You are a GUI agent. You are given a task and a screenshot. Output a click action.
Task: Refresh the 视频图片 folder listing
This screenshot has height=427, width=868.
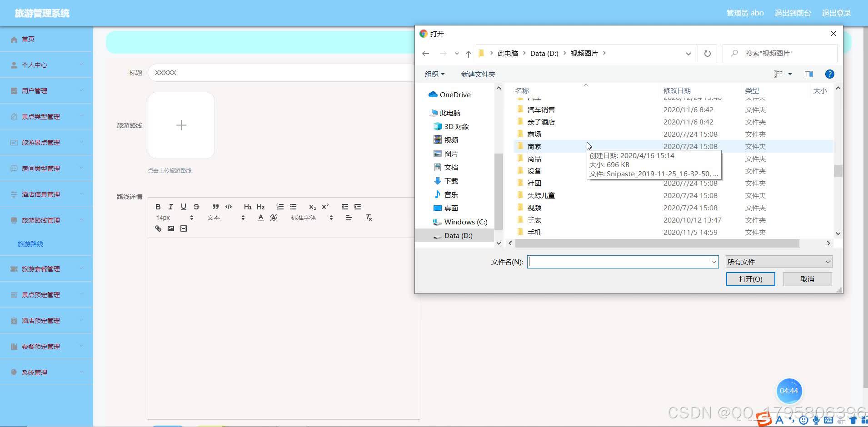707,54
